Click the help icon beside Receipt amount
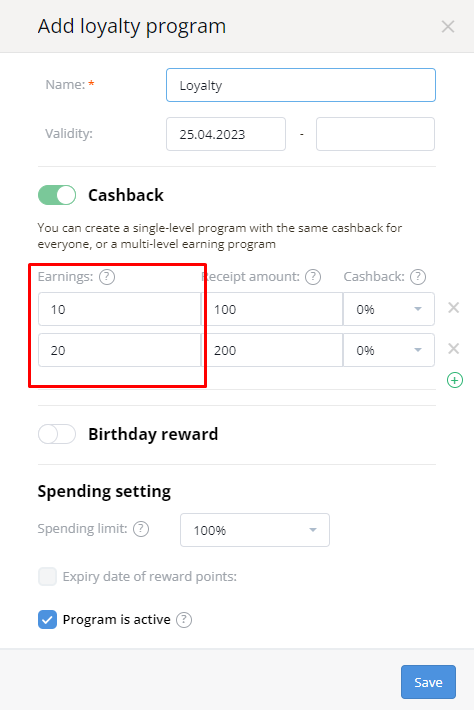This screenshot has width=474, height=710. click(313, 277)
